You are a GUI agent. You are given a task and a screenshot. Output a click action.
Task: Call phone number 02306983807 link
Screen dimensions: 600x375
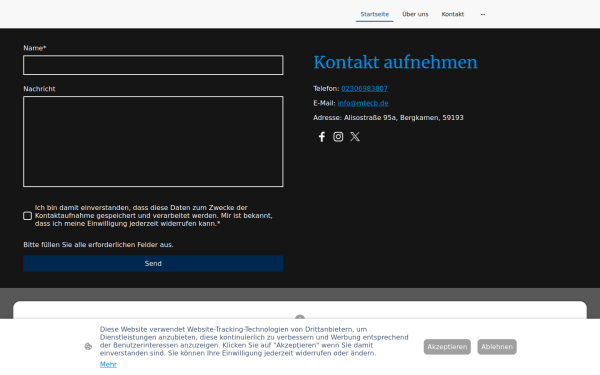(364, 88)
